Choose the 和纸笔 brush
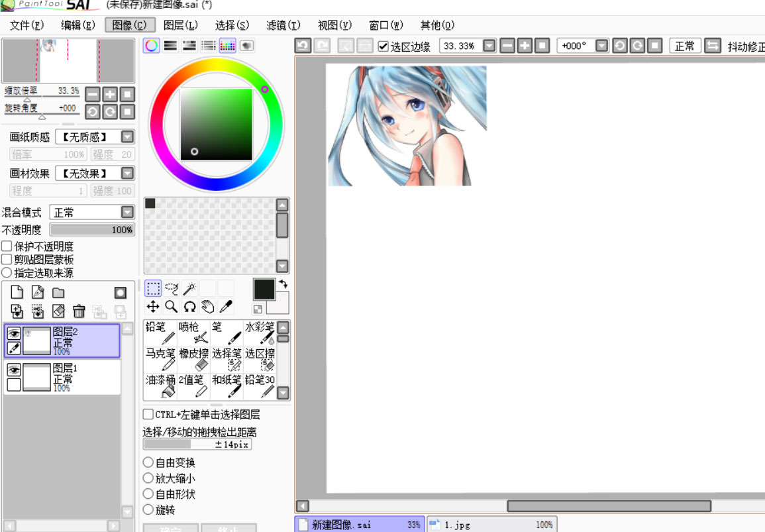Viewport: 765px width, 532px height. pos(227,386)
